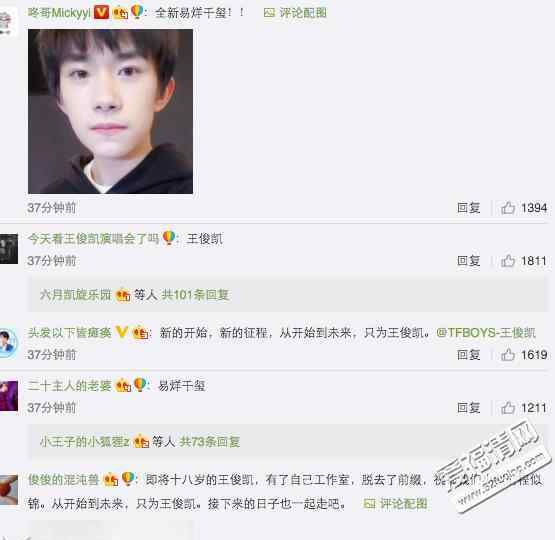Click orange V verified badge next to 咚哥Mickyyi
The image size is (555, 540).
(101, 13)
